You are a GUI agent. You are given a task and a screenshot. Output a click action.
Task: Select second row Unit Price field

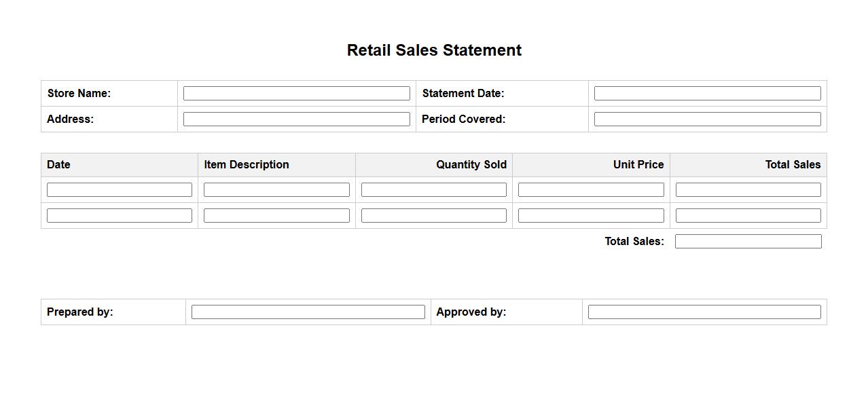591,216
